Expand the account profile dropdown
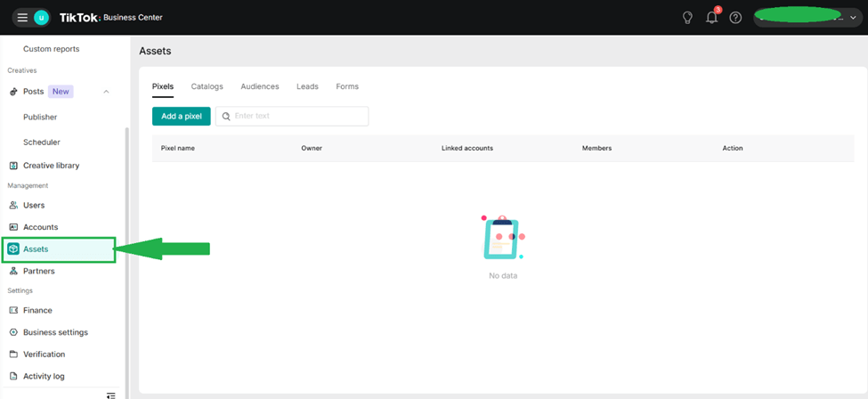The width and height of the screenshot is (868, 399). coord(853,18)
